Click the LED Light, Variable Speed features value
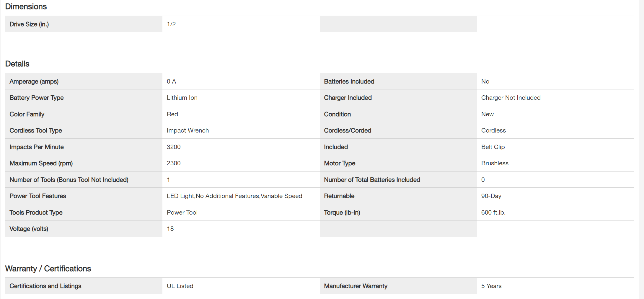The height and width of the screenshot is (299, 644). pos(234,196)
